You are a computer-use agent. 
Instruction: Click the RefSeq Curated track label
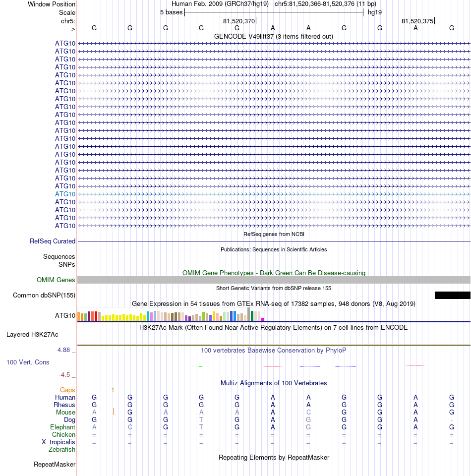coord(53,241)
